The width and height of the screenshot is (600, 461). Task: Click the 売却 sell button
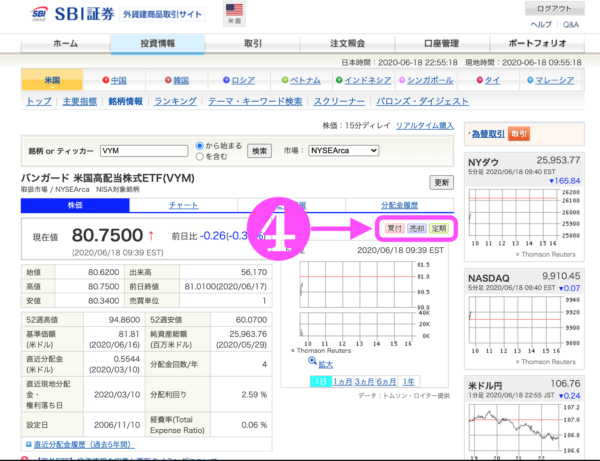[416, 228]
